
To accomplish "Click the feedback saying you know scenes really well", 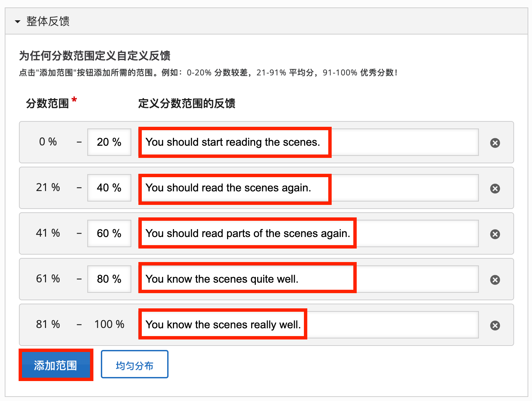I will tap(222, 325).
